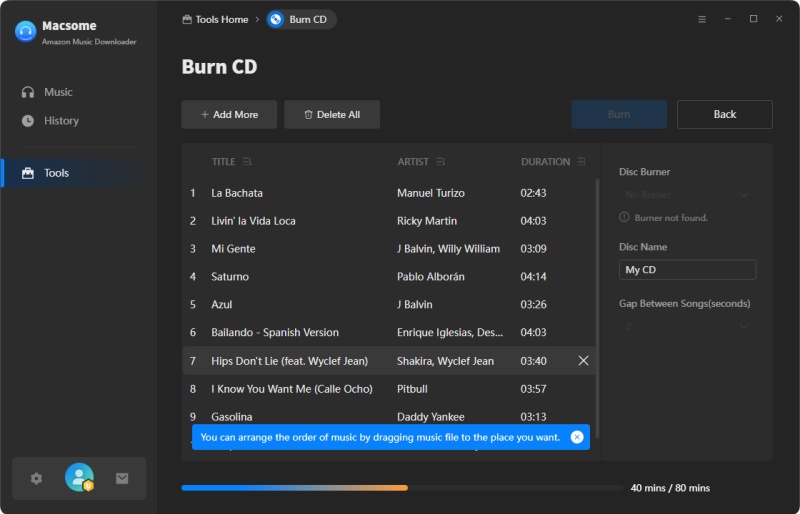Sort tracks by DURATION sort icon
The image size is (800, 514).
[x=581, y=162]
